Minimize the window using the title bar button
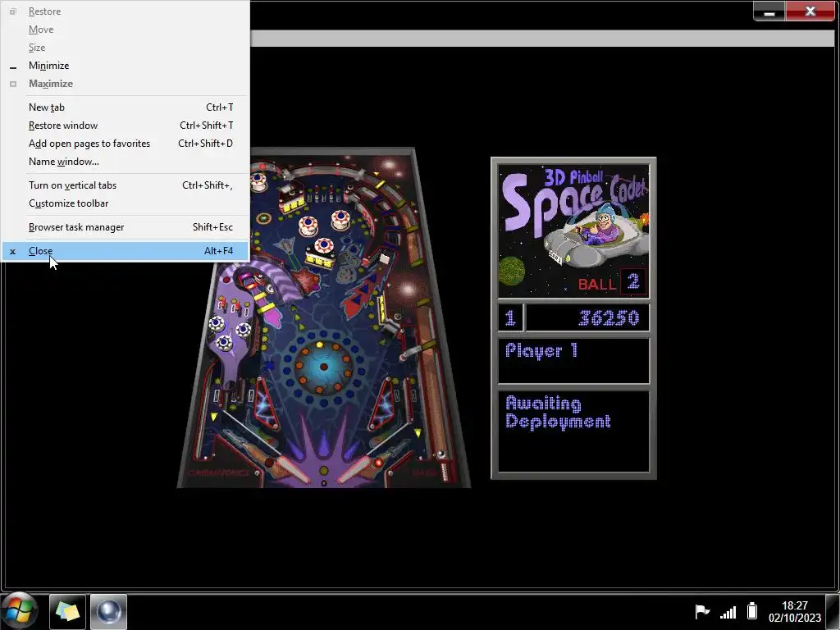The image size is (840, 630). click(x=769, y=11)
